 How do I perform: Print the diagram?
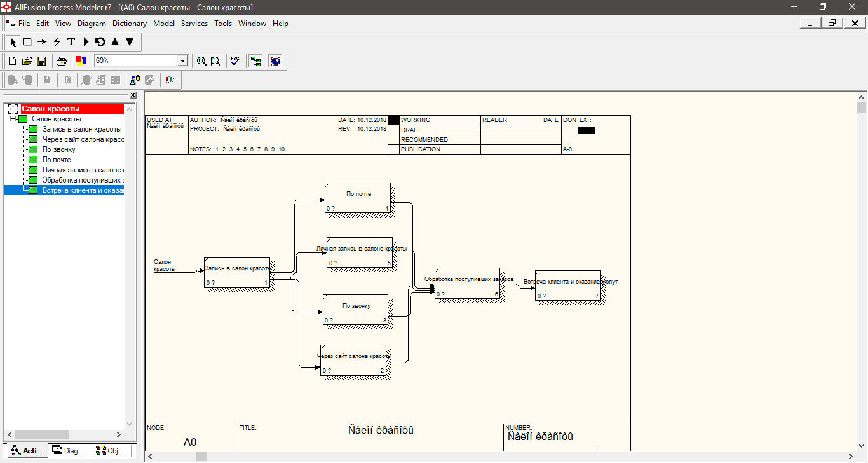click(x=62, y=61)
